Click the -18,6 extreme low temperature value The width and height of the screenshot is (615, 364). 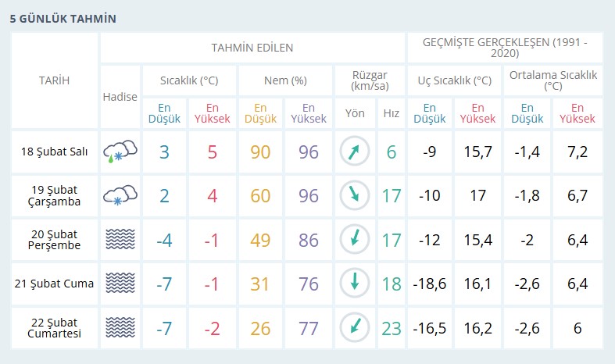pyautogui.click(x=430, y=283)
